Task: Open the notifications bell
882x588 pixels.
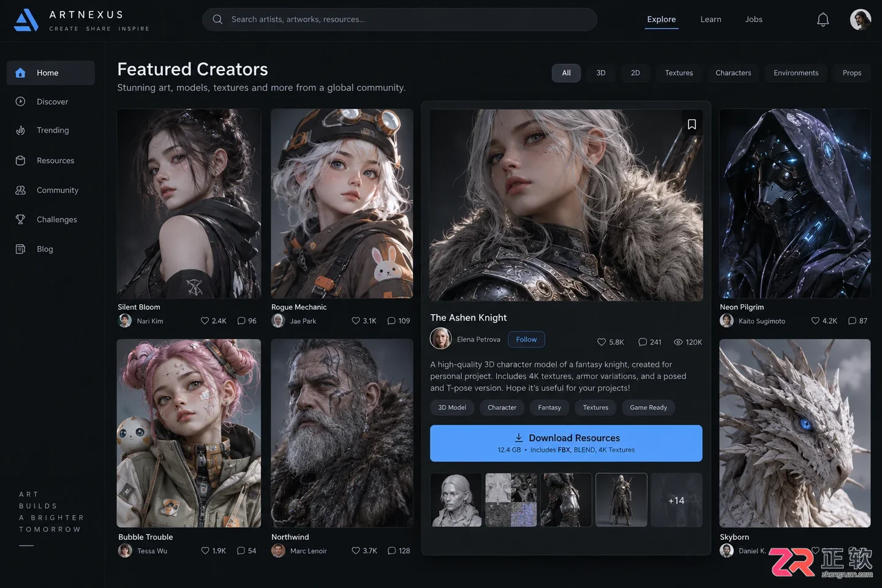Action: pyautogui.click(x=823, y=20)
